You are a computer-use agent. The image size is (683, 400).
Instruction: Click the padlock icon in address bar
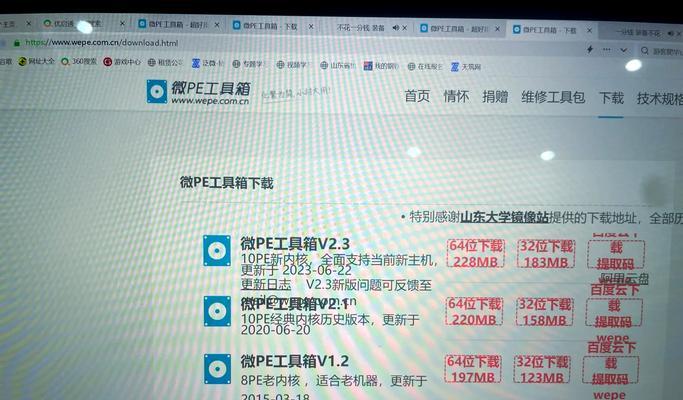coord(17,43)
